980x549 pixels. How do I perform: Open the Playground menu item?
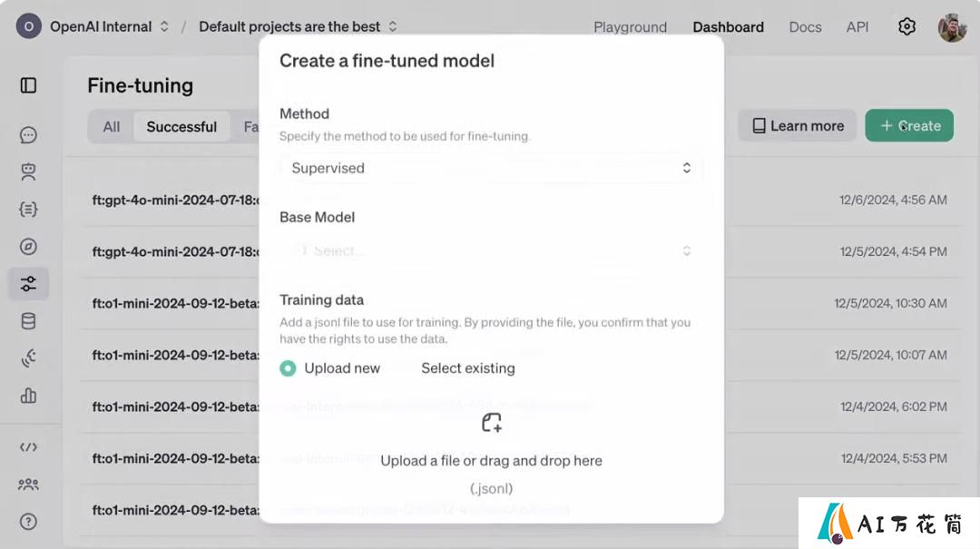pyautogui.click(x=630, y=27)
